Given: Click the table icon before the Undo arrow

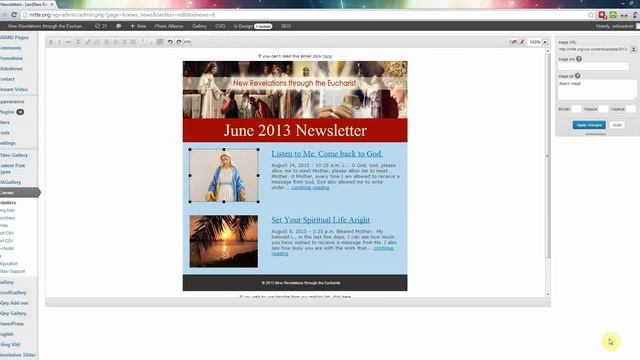Looking at the screenshot, I should (160, 42).
